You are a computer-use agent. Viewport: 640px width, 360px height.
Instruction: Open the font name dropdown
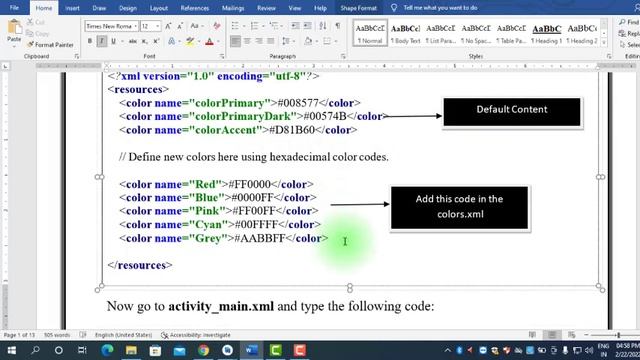point(136,26)
